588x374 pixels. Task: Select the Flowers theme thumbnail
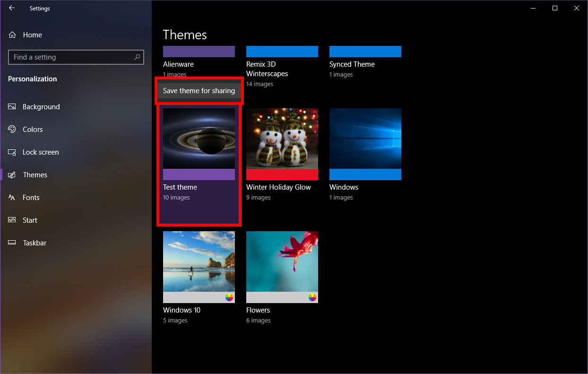282,261
